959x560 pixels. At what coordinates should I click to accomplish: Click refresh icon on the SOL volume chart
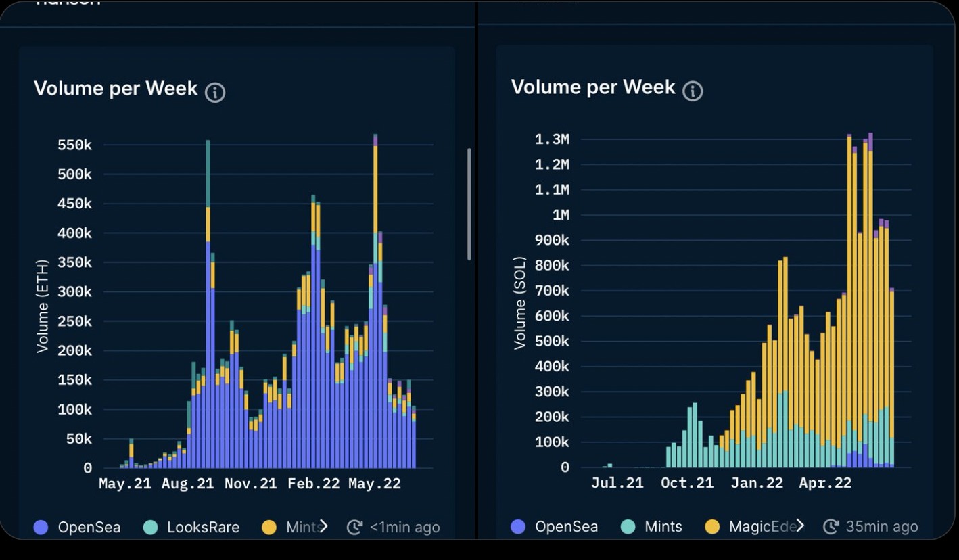tap(831, 527)
